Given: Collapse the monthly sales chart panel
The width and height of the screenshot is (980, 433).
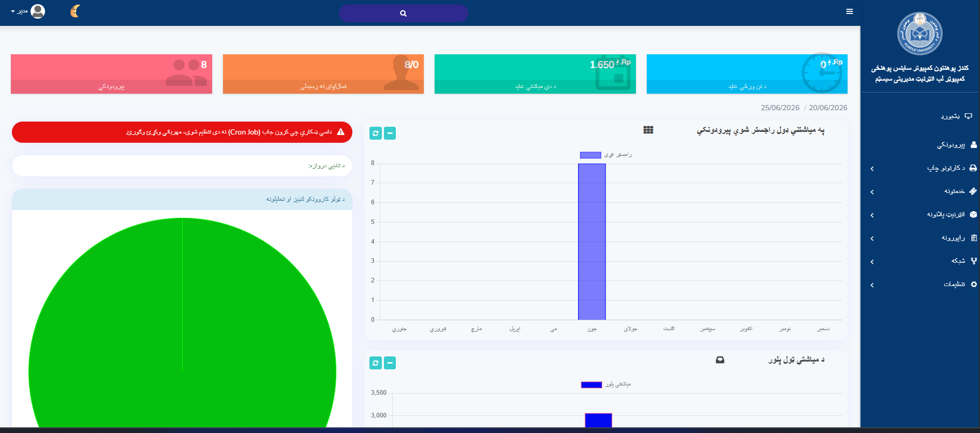Looking at the screenshot, I should [390, 363].
